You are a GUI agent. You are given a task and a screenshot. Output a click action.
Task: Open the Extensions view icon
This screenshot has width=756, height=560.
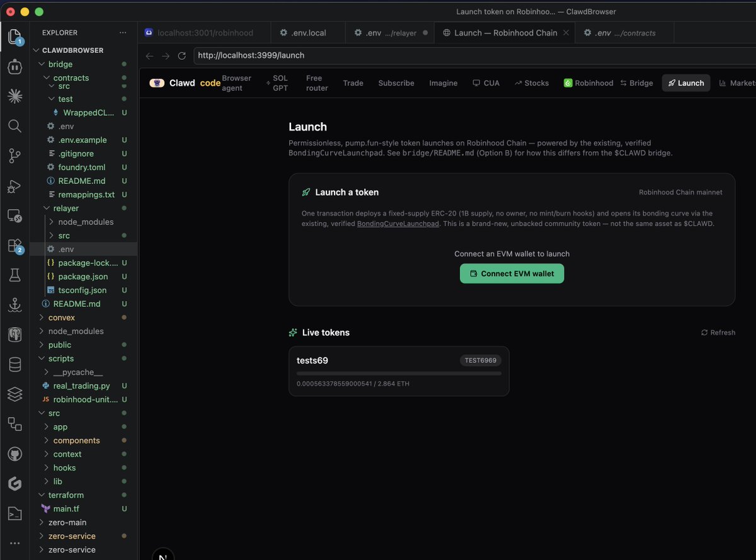coord(14,246)
